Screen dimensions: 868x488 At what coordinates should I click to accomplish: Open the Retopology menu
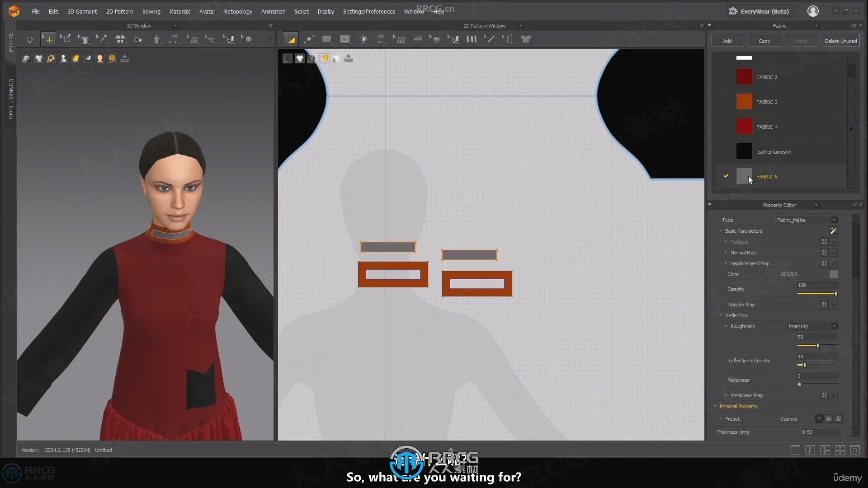pos(238,11)
